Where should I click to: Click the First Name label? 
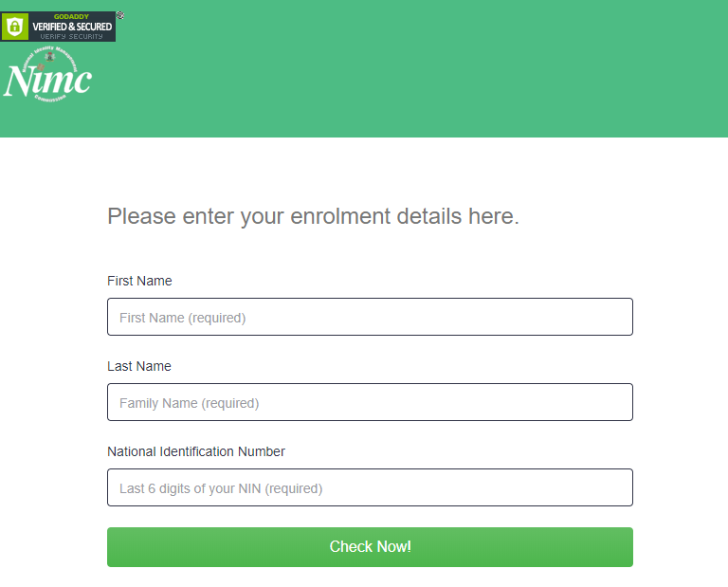(139, 281)
